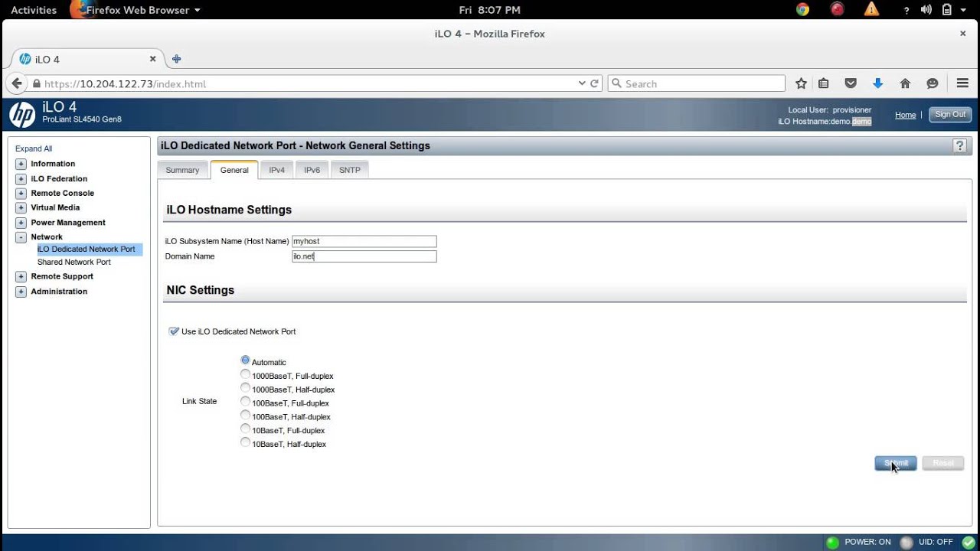Click the Domain Name input field

[364, 256]
